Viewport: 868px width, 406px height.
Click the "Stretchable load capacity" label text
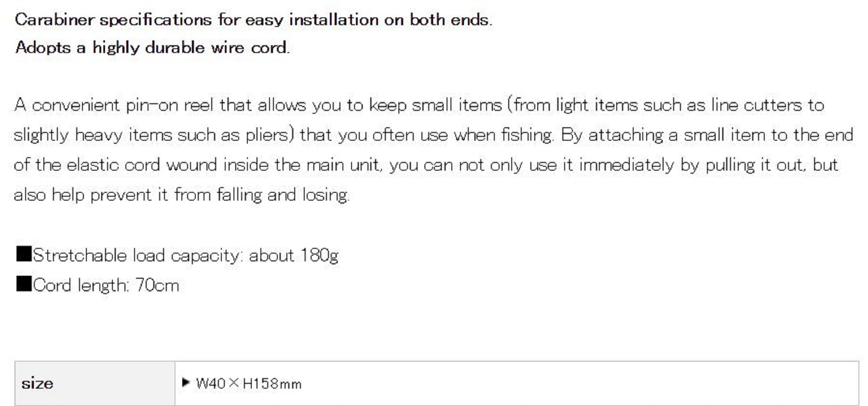[136, 255]
